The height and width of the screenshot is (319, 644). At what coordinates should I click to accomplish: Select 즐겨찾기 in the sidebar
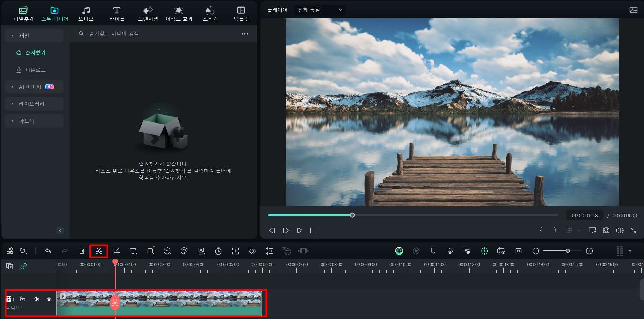[x=35, y=53]
